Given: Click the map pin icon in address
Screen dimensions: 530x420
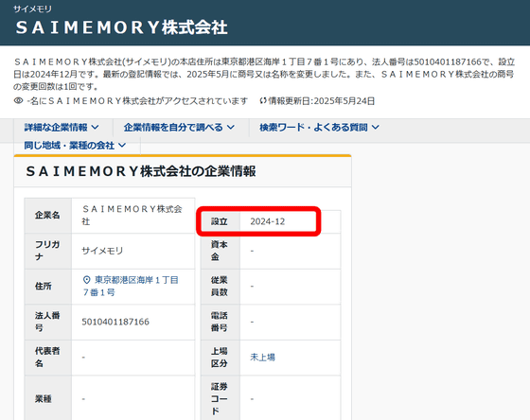Looking at the screenshot, I should [x=86, y=280].
